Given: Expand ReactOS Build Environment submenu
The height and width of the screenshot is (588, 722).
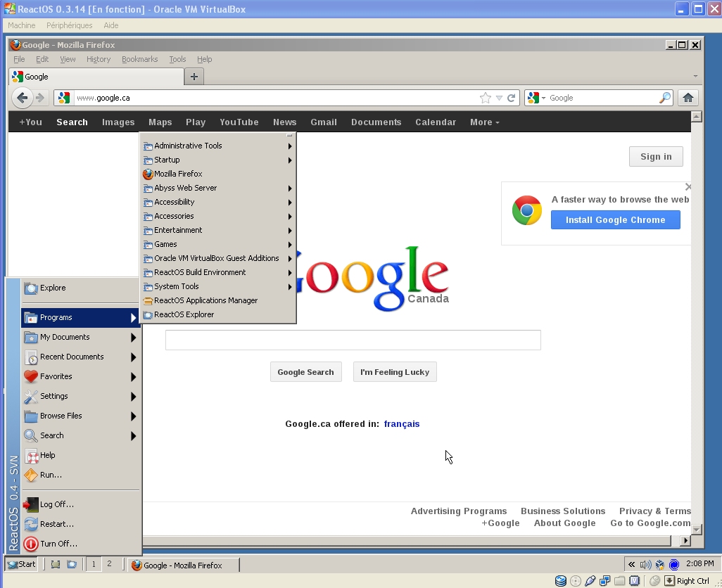Looking at the screenshot, I should pyautogui.click(x=218, y=272).
